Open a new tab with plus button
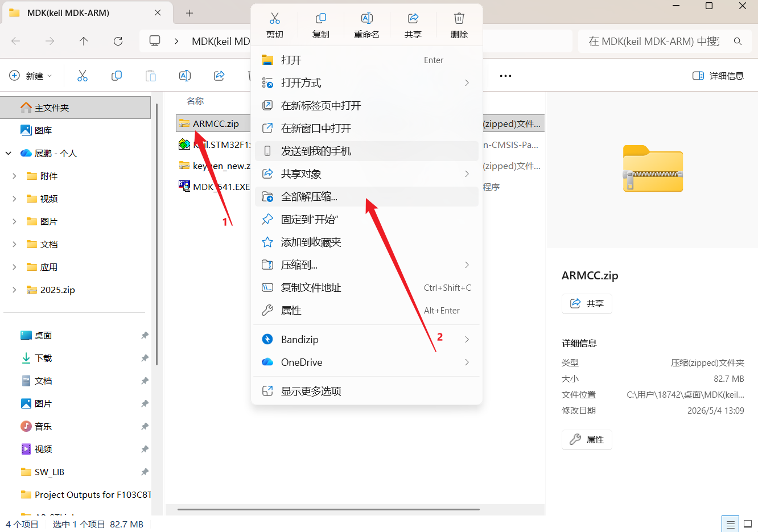The image size is (758, 532). (x=189, y=13)
